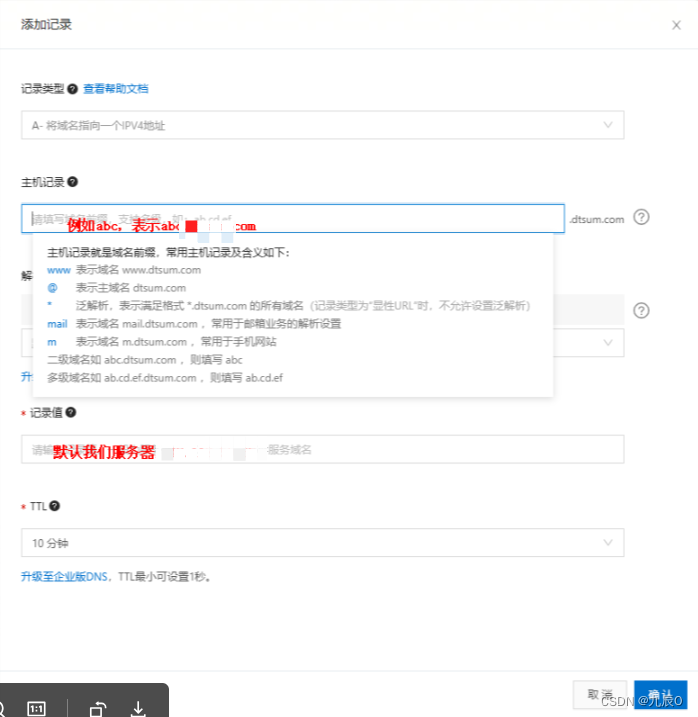Focus the 主机记录 host record input field
This screenshot has width=698, height=717.
tap(293, 219)
